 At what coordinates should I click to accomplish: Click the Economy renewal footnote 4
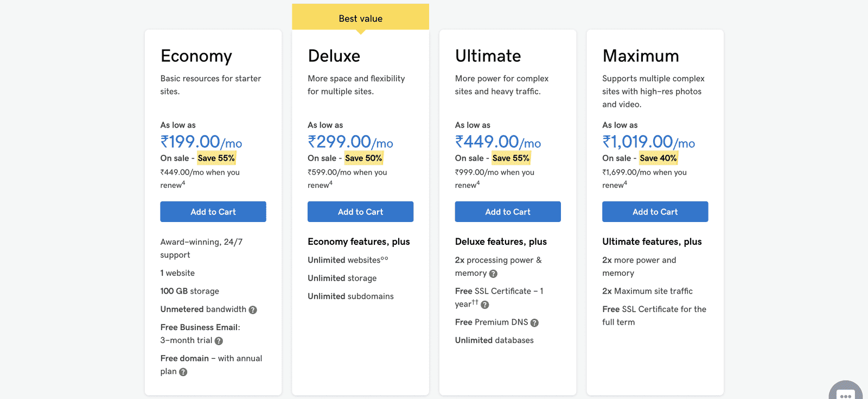(184, 183)
